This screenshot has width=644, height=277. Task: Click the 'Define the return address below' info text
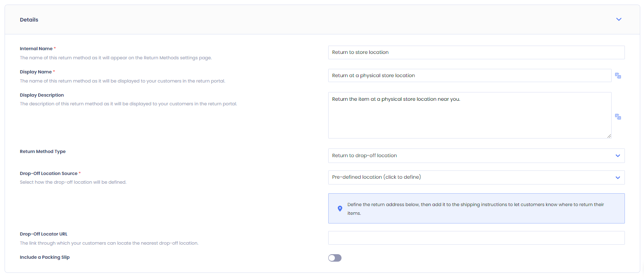476,209
